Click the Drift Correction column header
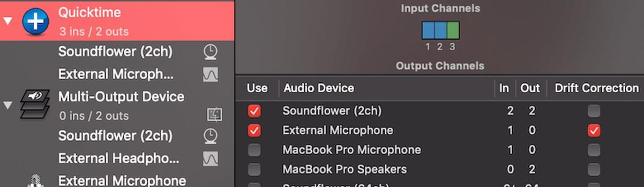 [x=597, y=88]
